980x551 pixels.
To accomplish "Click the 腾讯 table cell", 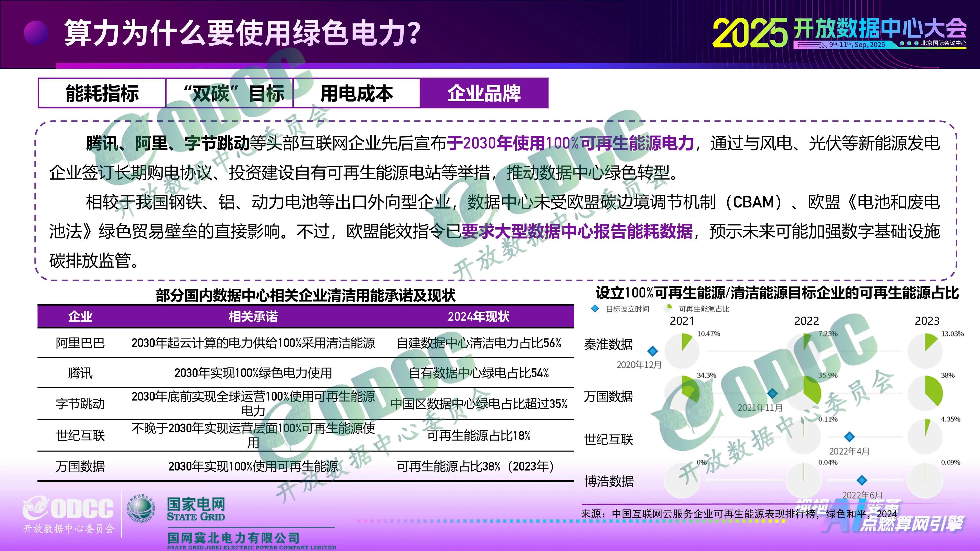I will (x=80, y=373).
